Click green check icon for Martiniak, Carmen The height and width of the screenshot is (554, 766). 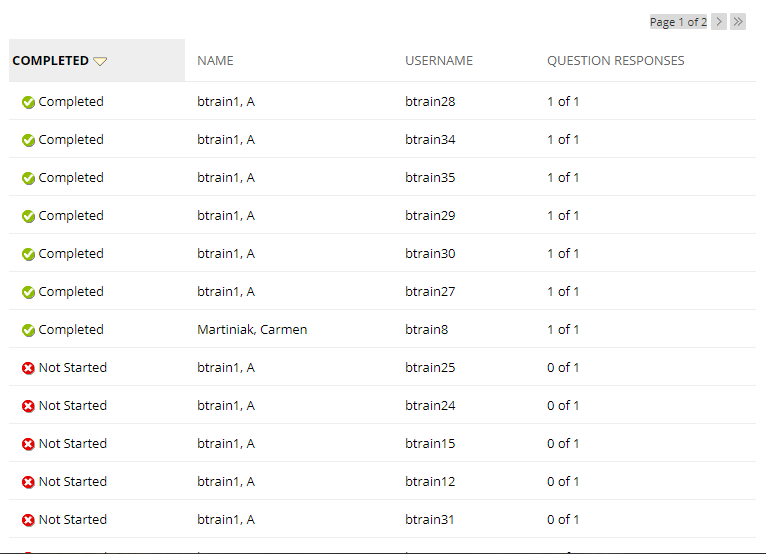tap(28, 330)
